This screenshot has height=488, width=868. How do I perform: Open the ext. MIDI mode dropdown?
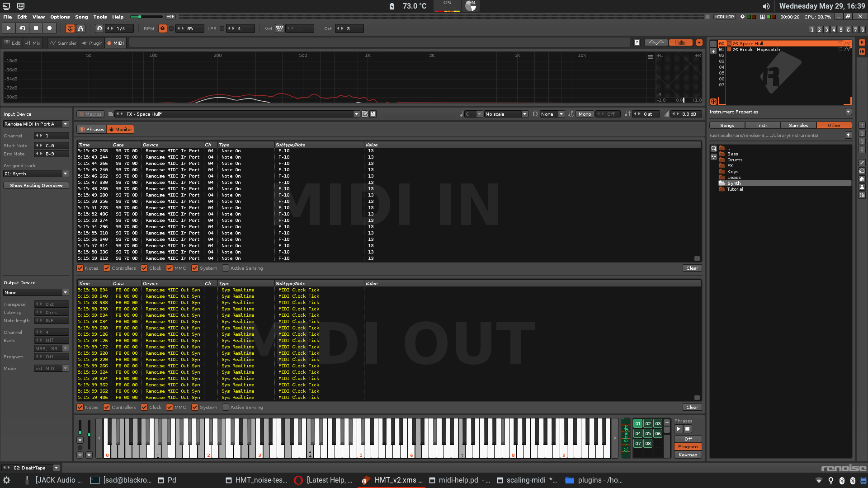pos(51,368)
